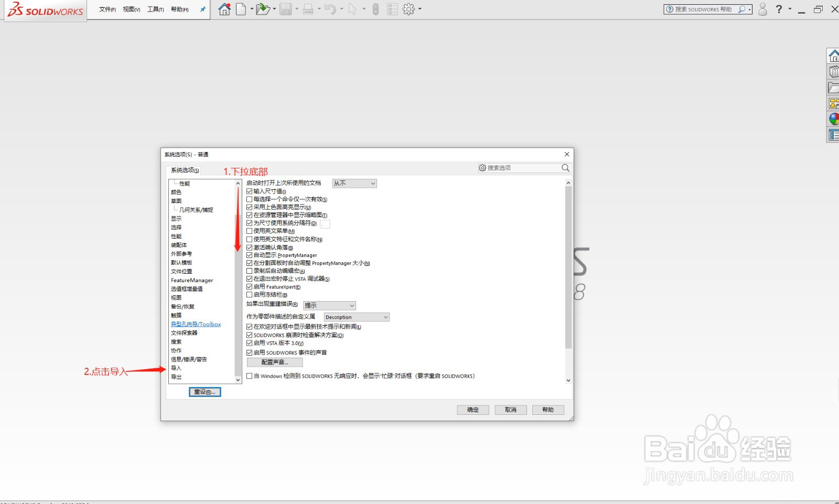The height and width of the screenshot is (504, 839).
Task: Open a file using the Open folder icon
Action: (263, 9)
